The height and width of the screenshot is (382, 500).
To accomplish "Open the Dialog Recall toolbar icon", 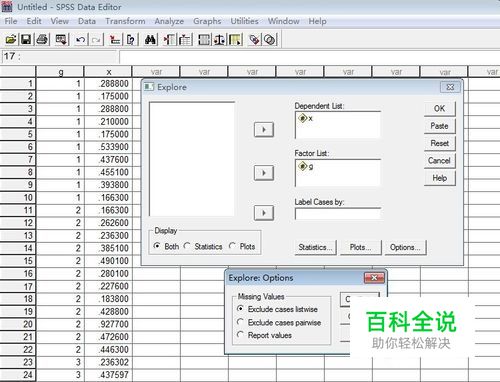I will 61,40.
